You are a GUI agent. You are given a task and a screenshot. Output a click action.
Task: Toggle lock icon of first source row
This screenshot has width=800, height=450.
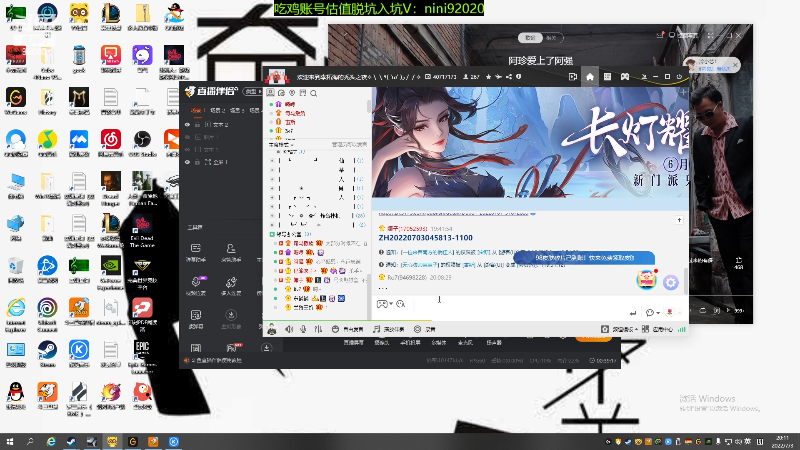[197, 124]
